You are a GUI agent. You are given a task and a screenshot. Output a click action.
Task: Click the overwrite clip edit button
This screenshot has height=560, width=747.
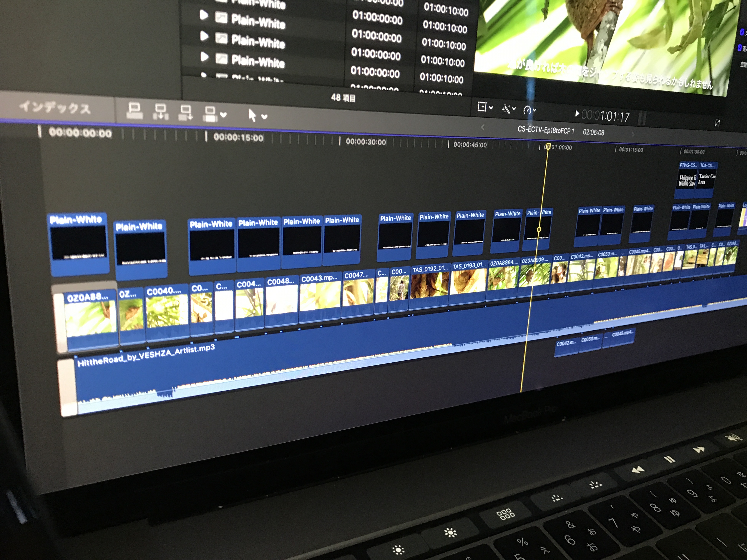point(210,114)
